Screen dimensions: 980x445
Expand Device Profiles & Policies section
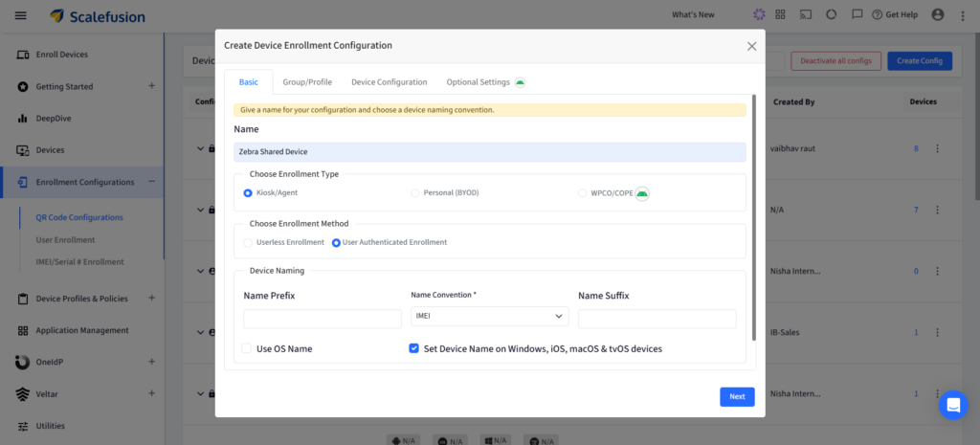(151, 299)
